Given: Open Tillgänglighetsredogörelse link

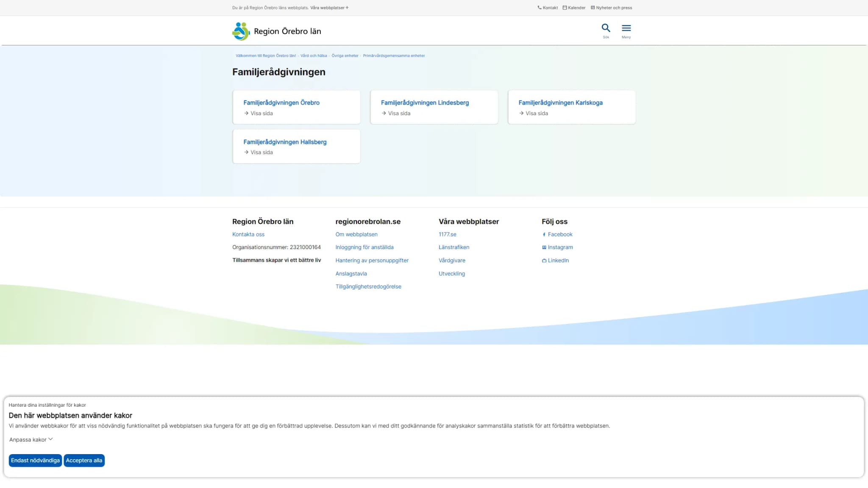Looking at the screenshot, I should click(x=368, y=287).
